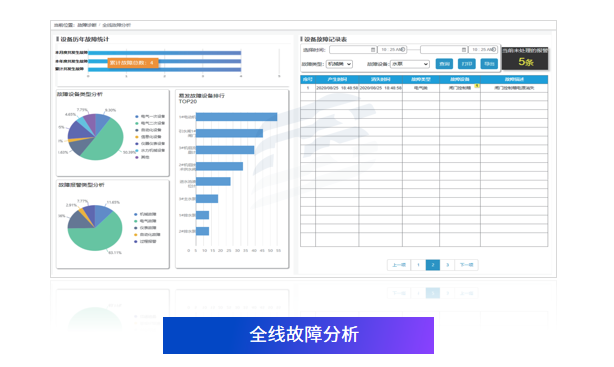The image size is (614, 367).
Task: Click the start date input field
Action: 353,50
